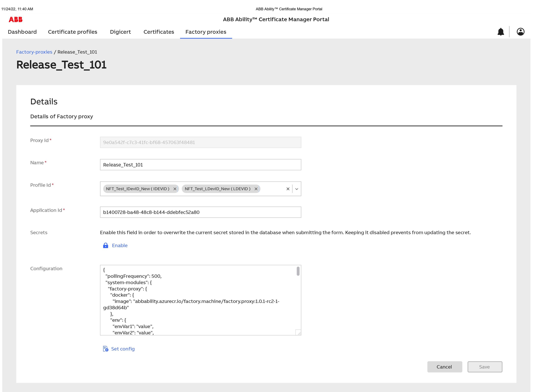Open Certificate profiles tab
This screenshot has height=392, width=536.
pyautogui.click(x=73, y=32)
